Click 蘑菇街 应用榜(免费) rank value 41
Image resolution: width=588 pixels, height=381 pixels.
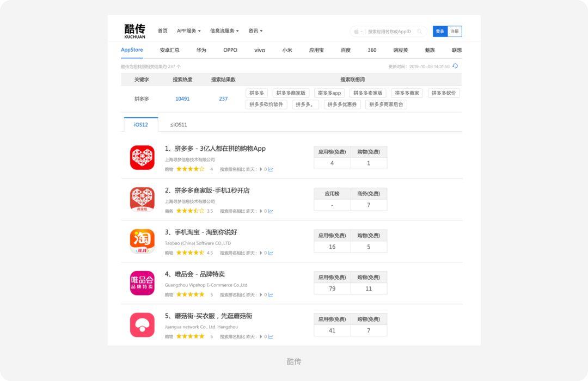point(332,330)
